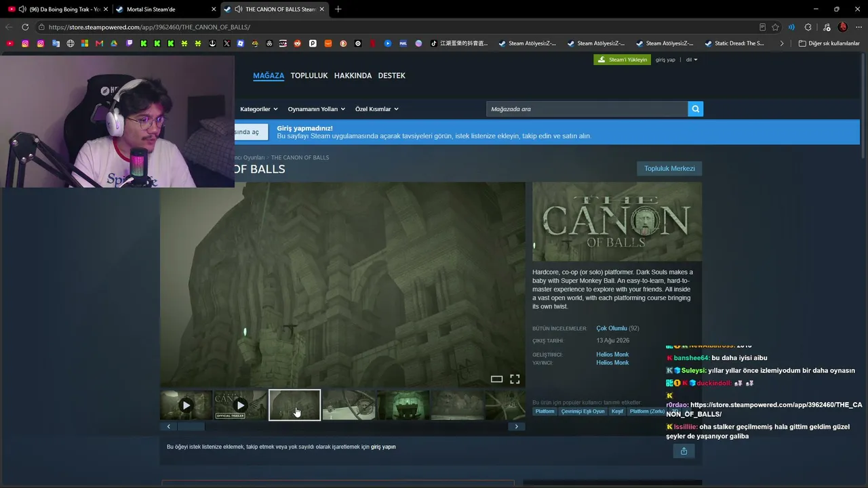Reload the page with the refresh icon
This screenshot has width=868, height=488.
(25, 27)
